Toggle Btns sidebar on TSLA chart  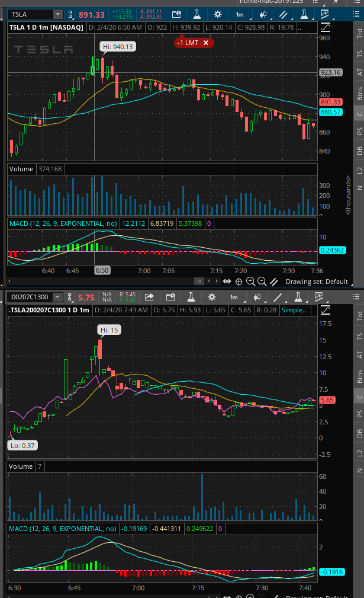click(359, 94)
